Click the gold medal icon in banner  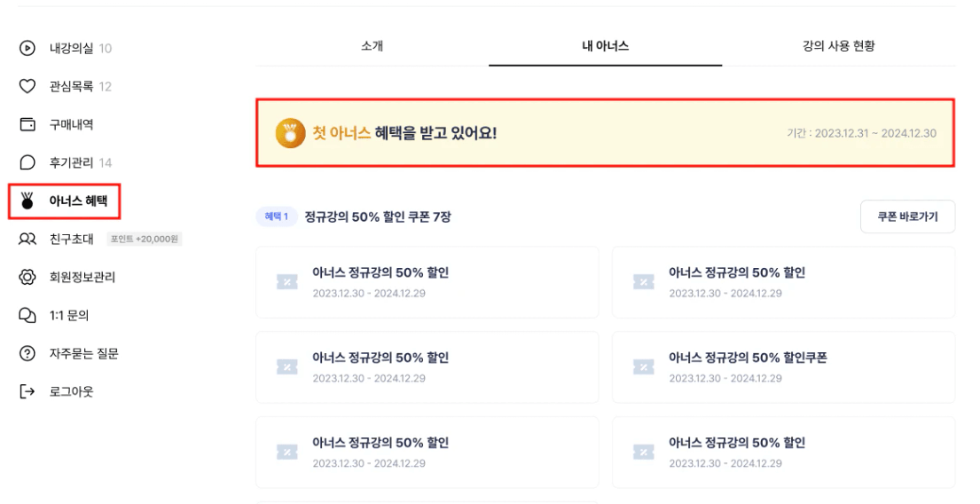click(x=290, y=132)
